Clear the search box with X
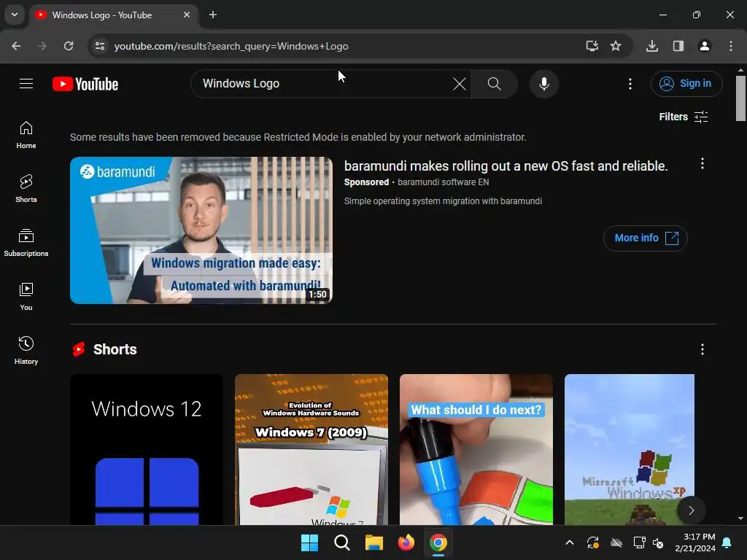Screen dimensions: 747x560 [x=460, y=84]
